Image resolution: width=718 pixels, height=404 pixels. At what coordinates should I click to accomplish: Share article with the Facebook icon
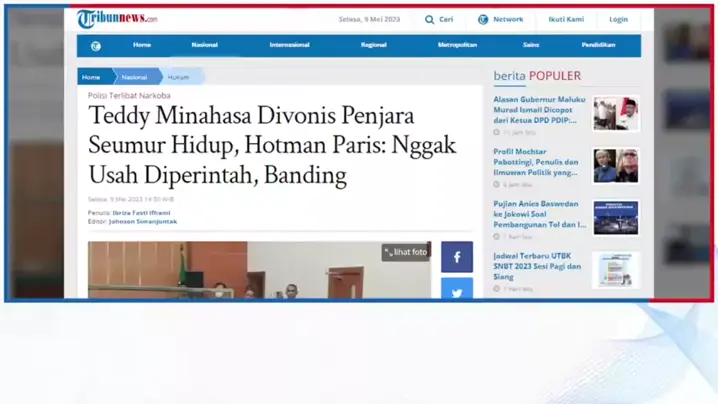click(x=457, y=257)
